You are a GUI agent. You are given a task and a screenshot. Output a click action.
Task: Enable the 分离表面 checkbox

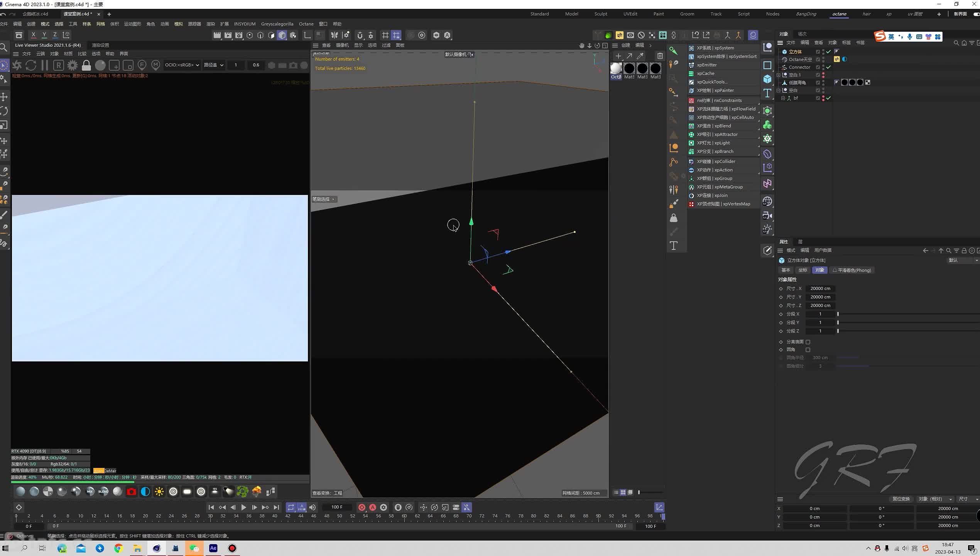coord(808,342)
